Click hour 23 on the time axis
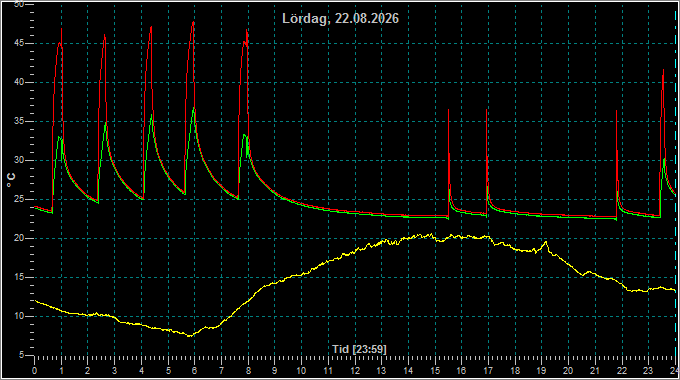 (x=647, y=371)
